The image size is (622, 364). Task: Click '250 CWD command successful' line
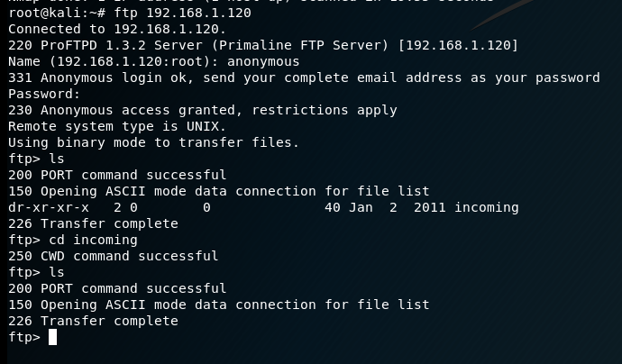tap(113, 256)
